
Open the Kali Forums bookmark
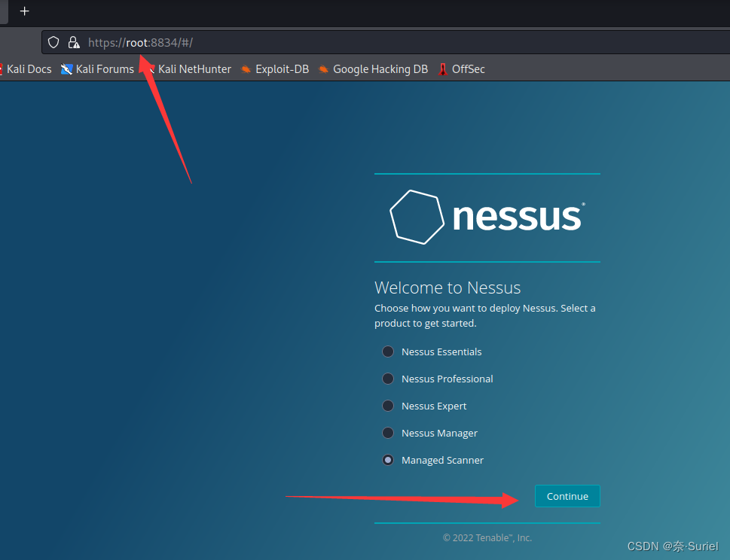tap(97, 69)
